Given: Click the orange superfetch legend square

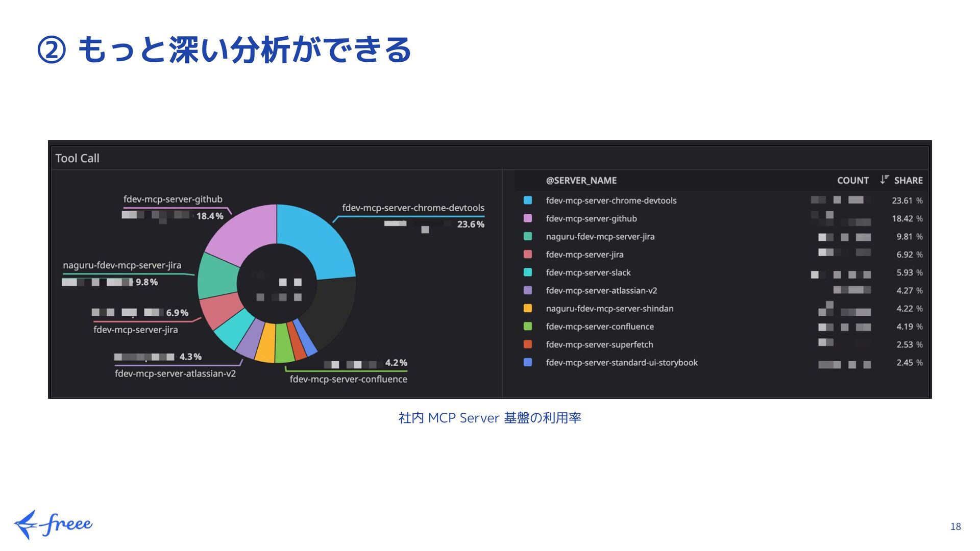Looking at the screenshot, I should (528, 344).
